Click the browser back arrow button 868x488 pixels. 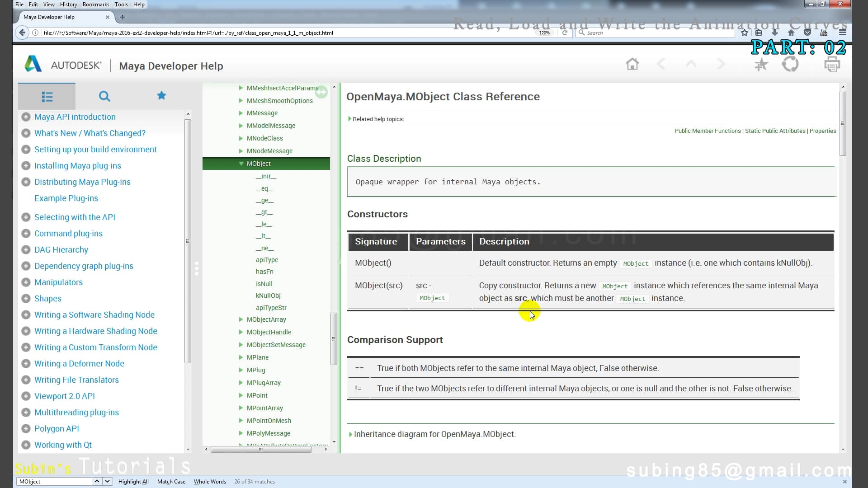22,33
